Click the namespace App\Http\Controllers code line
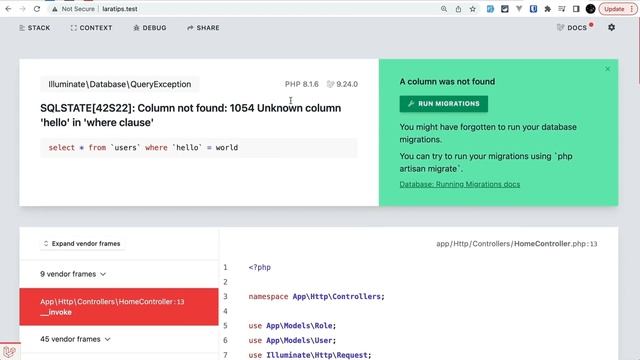Screen dimensions: 640x360 pyautogui.click(x=316, y=296)
